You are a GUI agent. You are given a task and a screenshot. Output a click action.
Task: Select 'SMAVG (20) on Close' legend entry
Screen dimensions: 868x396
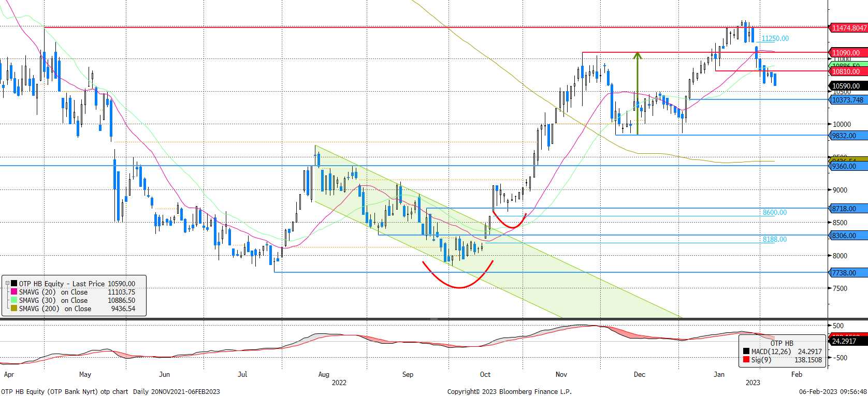pyautogui.click(x=53, y=292)
